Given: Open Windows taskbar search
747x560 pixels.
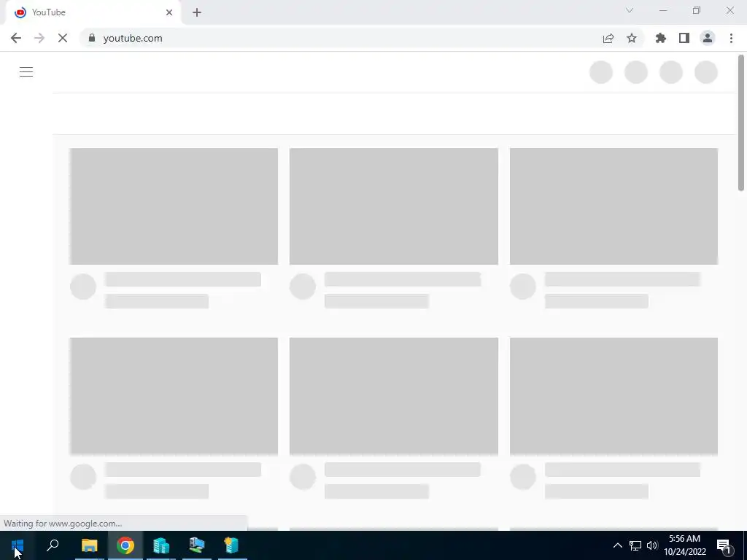Looking at the screenshot, I should click(x=53, y=545).
